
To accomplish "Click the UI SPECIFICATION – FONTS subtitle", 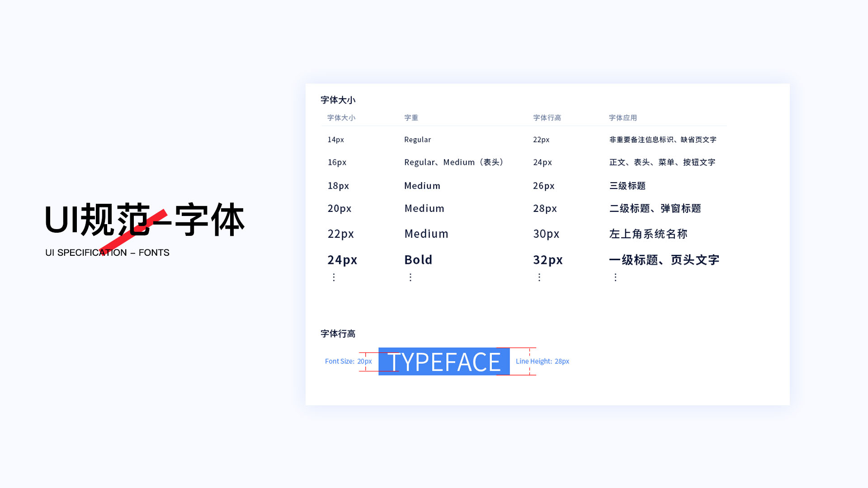I will (107, 253).
